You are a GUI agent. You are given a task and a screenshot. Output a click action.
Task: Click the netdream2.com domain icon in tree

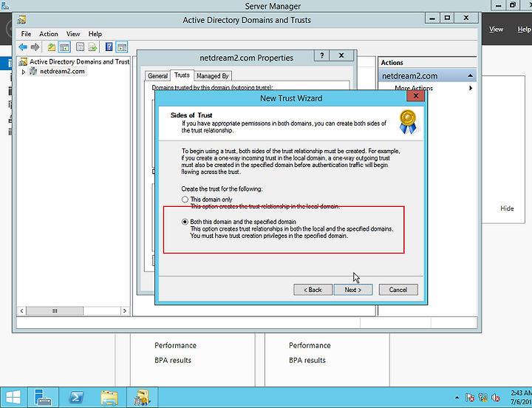click(x=33, y=71)
